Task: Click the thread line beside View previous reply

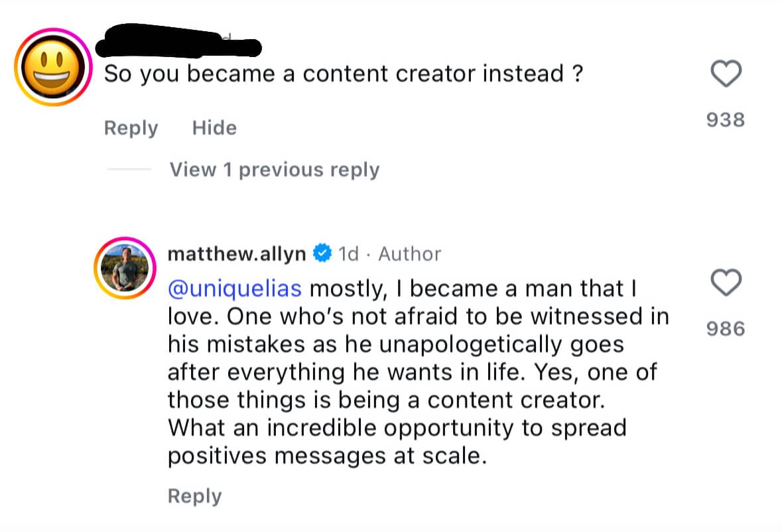Action: (x=129, y=170)
